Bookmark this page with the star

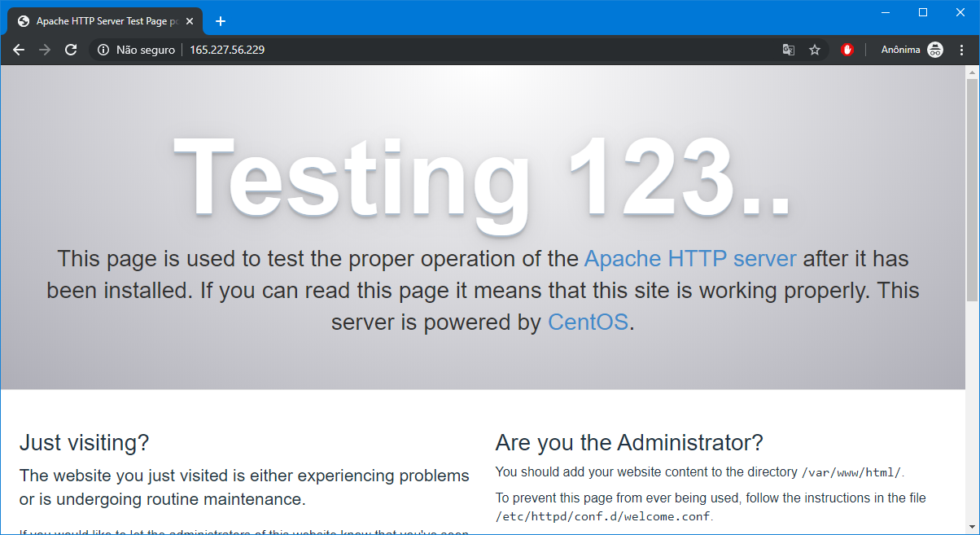(815, 50)
